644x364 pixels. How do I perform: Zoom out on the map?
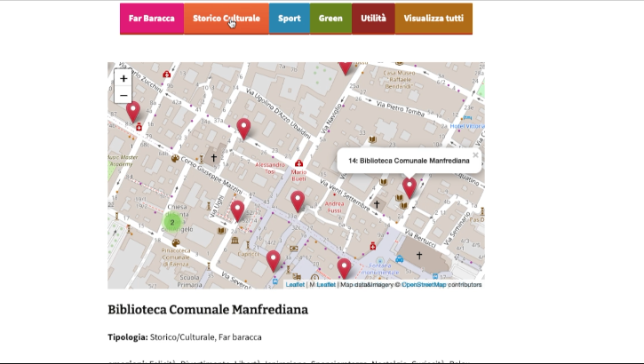[x=123, y=95]
